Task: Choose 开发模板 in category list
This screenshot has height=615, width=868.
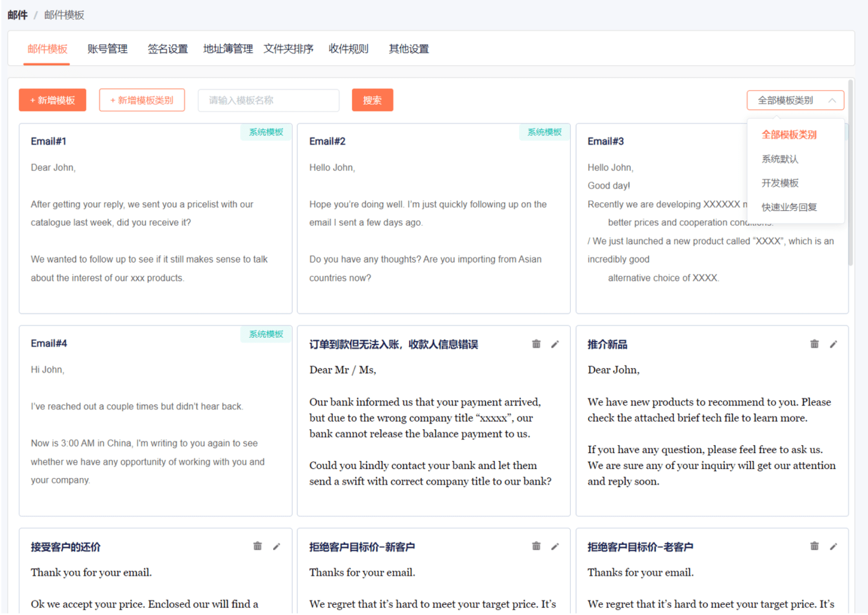Action: tap(780, 183)
